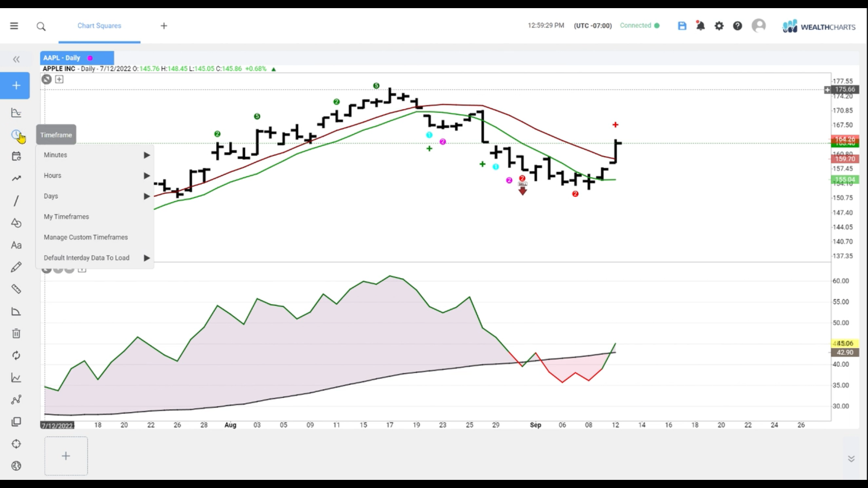Expand bottom panel double-chevron
The image size is (868, 488).
851,459
